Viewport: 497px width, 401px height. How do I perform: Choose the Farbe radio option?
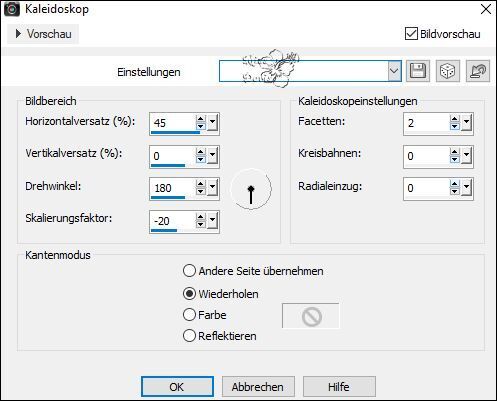click(x=189, y=315)
